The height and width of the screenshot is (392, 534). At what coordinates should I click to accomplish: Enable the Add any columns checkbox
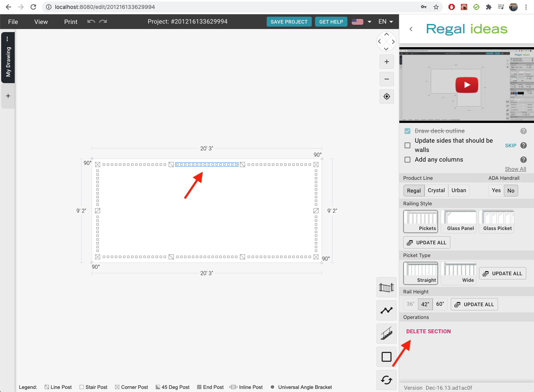tap(407, 160)
